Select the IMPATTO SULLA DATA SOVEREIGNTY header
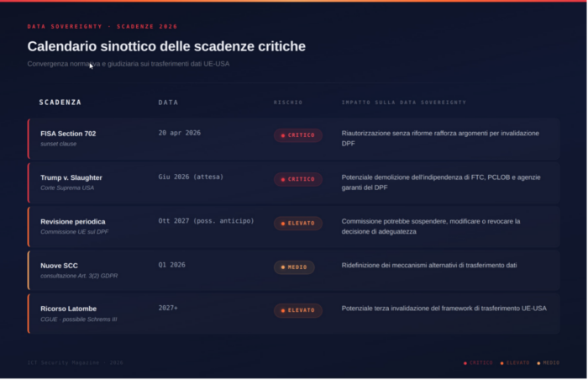 (404, 102)
